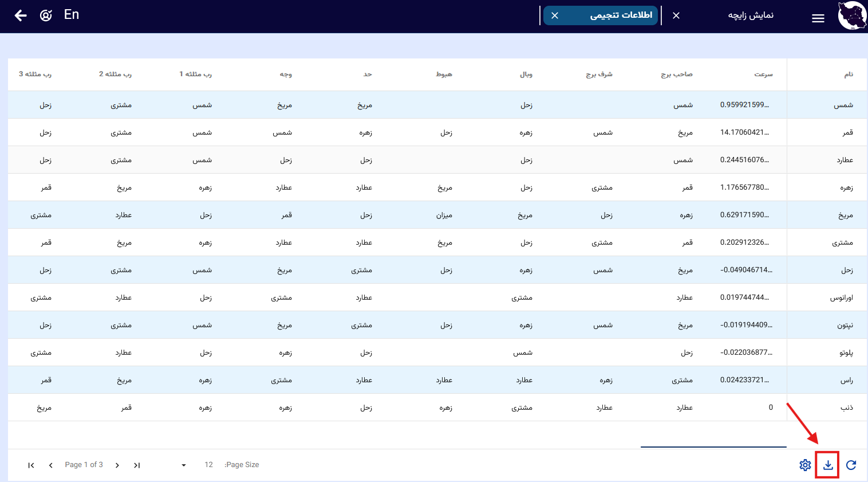Click the theme icon beside En
The width and height of the screenshot is (868, 482).
tap(46, 15)
